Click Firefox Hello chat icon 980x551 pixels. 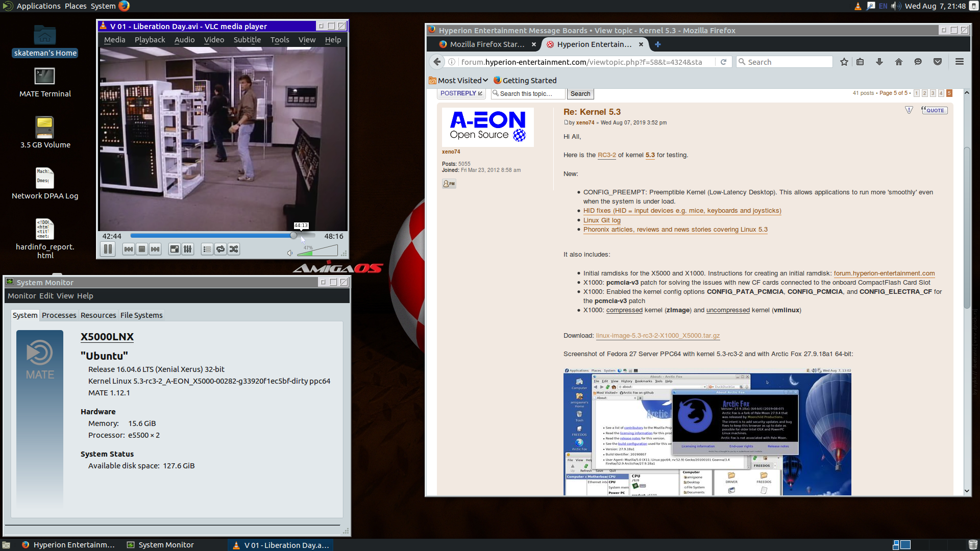pos(918,62)
